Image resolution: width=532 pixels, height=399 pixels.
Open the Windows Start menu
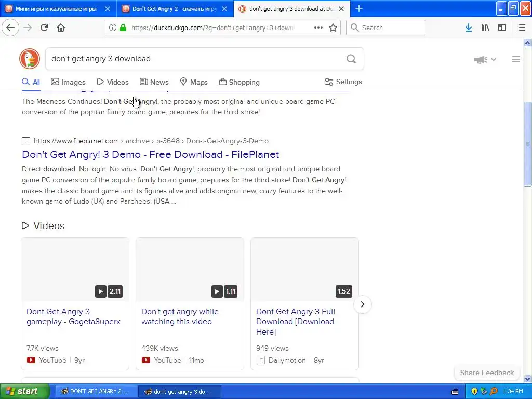24,392
